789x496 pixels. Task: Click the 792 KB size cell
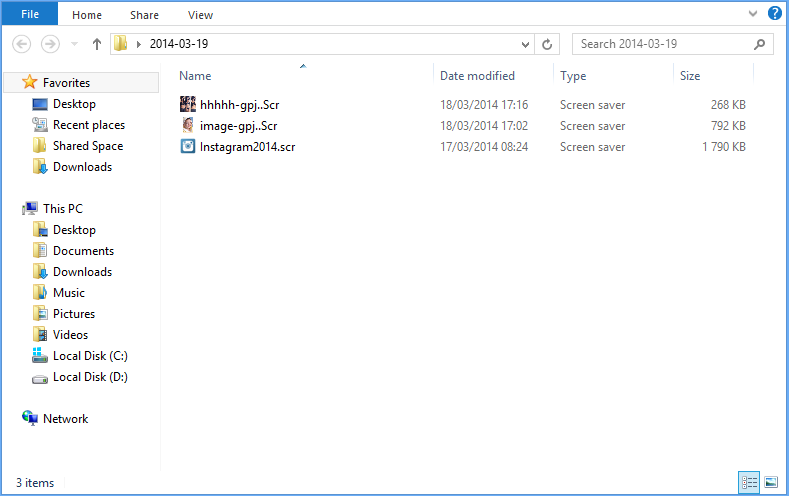coord(728,126)
